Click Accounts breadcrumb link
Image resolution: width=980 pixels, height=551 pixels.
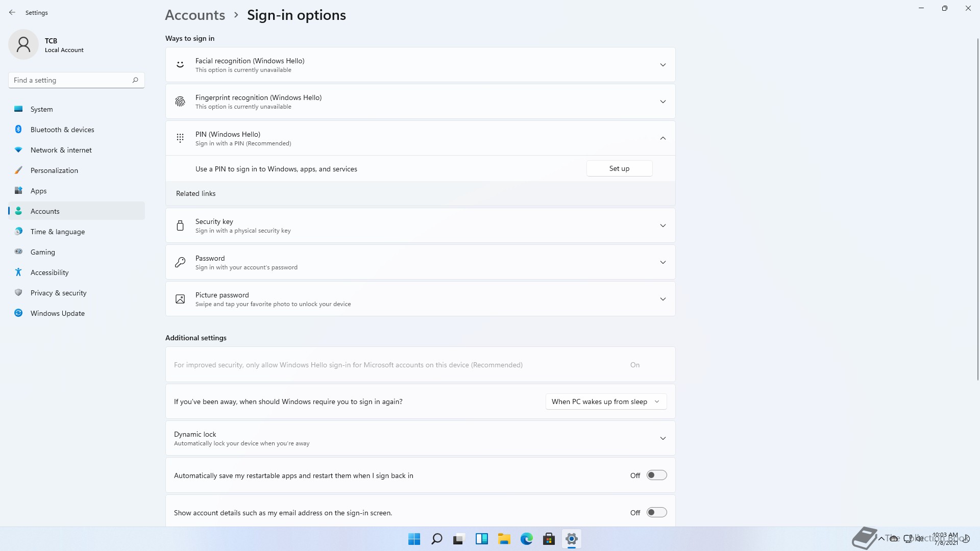[195, 15]
